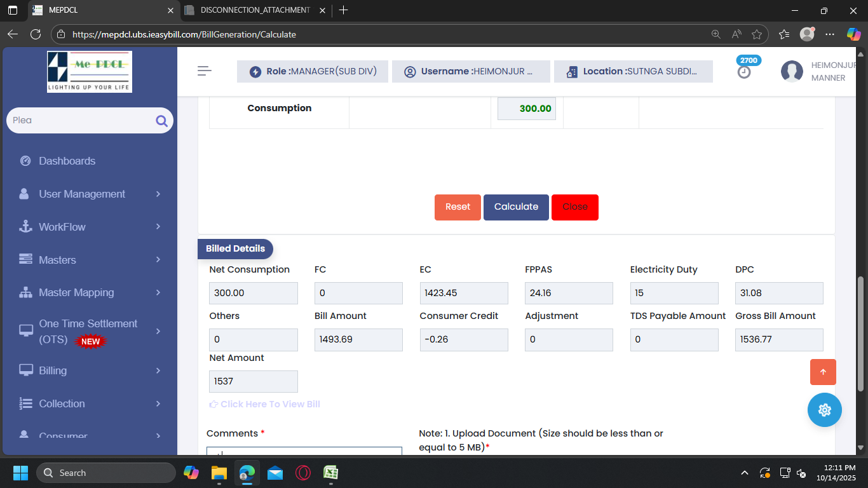The image size is (868, 488).
Task: Click the Masters server icon
Action: (x=25, y=259)
